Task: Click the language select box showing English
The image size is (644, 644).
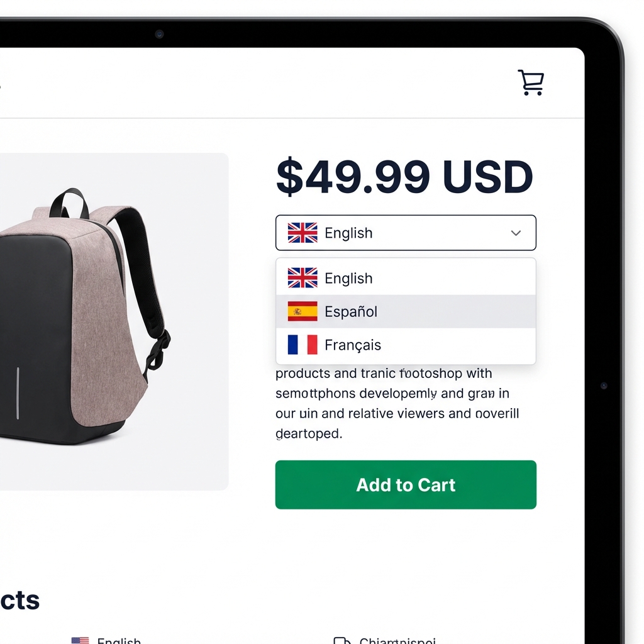Action: tap(406, 233)
